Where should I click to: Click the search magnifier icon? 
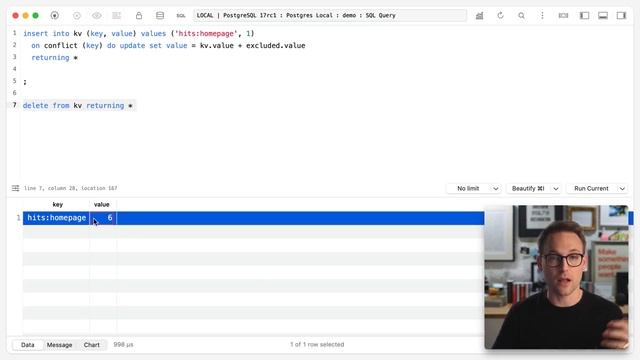pyautogui.click(x=521, y=16)
